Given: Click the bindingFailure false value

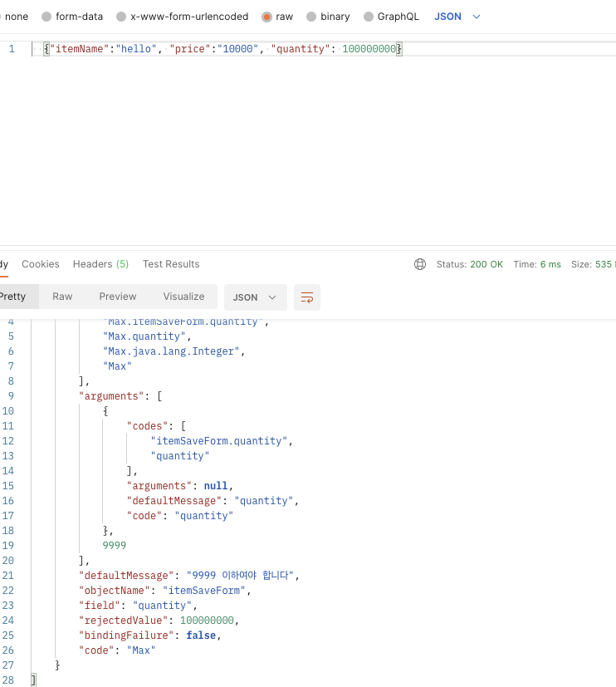Looking at the screenshot, I should point(201,635).
